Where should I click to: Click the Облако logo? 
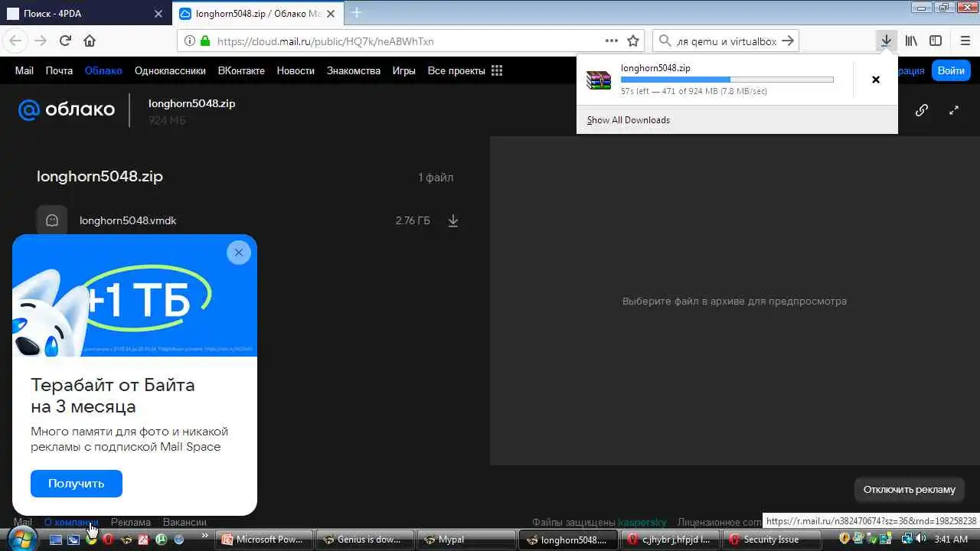click(x=67, y=109)
